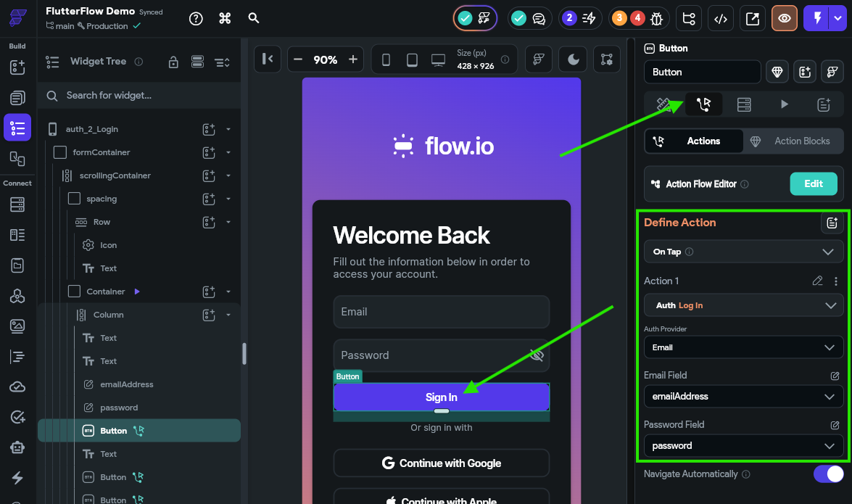Open the emailAddress field dropdown
Image resolution: width=852 pixels, height=504 pixels.
pos(743,397)
